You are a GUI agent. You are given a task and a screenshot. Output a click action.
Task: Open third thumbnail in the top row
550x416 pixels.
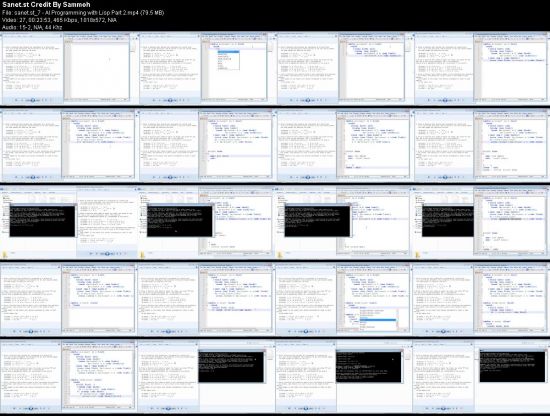pyautogui.click(x=343, y=68)
